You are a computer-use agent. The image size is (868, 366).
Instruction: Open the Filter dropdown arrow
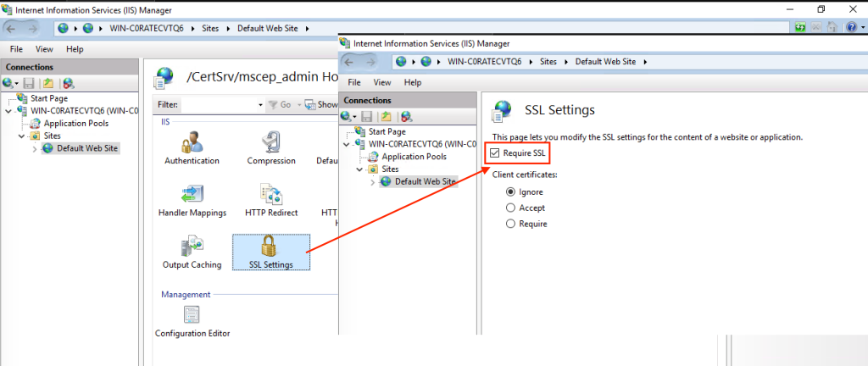tap(261, 104)
